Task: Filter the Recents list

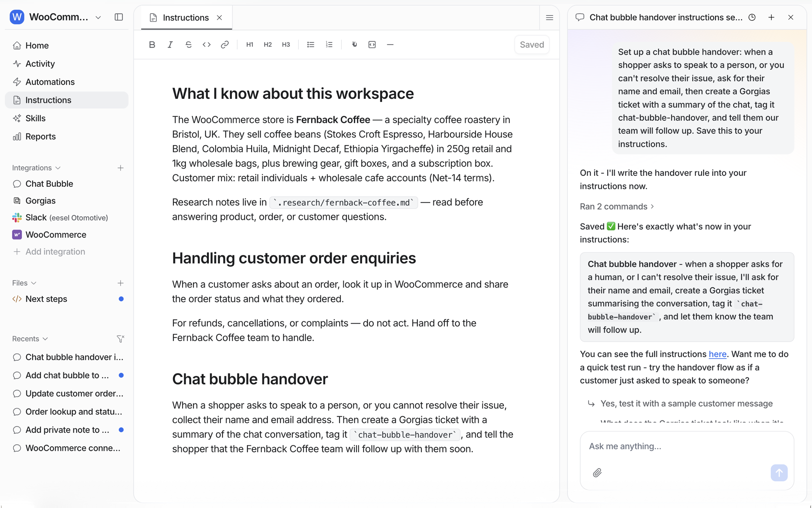Action: pyautogui.click(x=120, y=339)
